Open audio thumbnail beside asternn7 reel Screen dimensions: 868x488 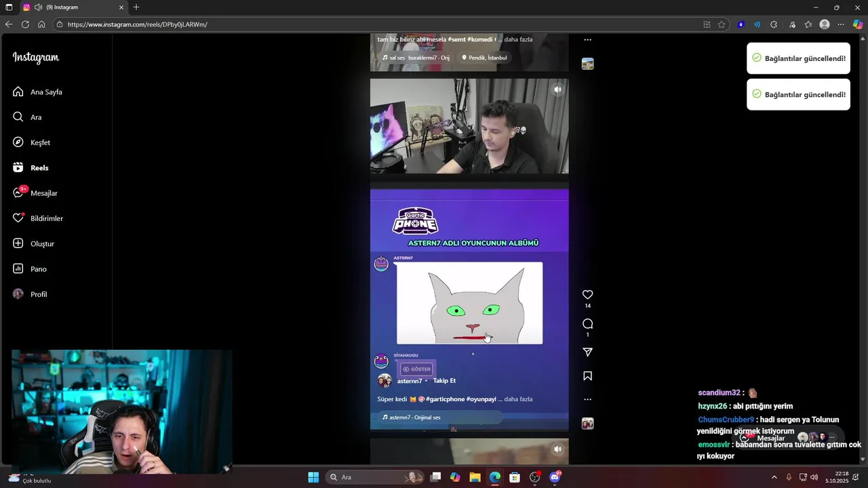coord(588,424)
